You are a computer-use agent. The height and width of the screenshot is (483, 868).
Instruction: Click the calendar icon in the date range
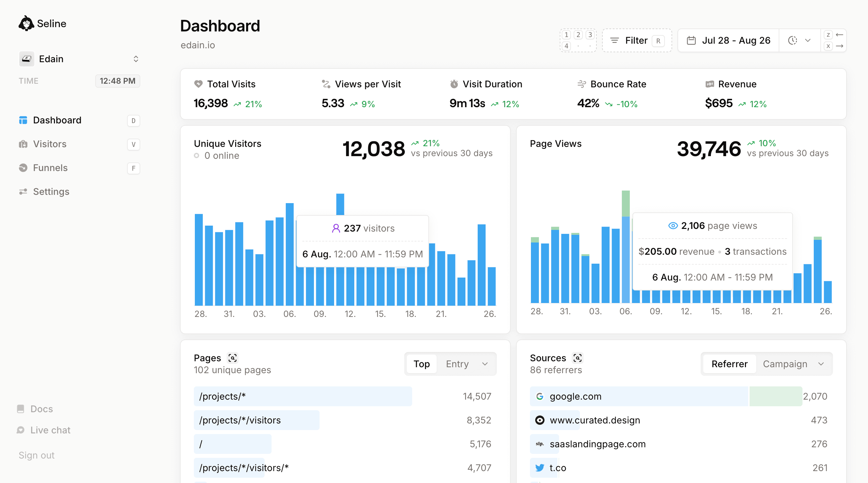(x=691, y=40)
